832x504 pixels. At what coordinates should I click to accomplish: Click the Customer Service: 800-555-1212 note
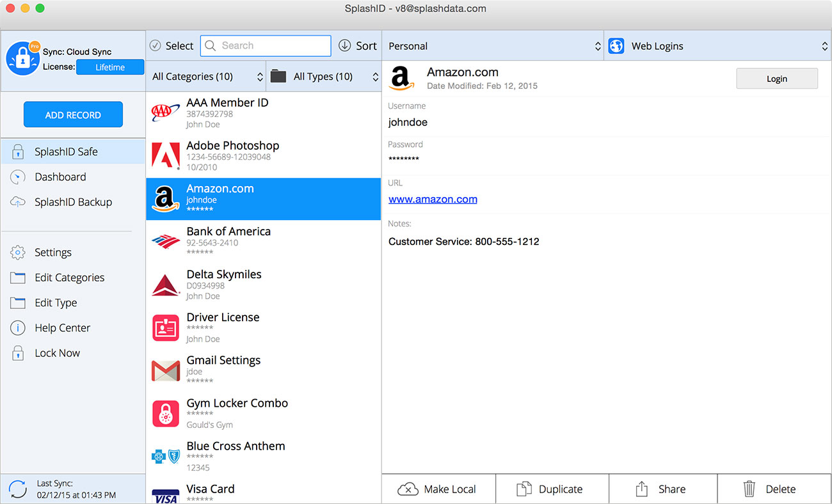coord(464,242)
